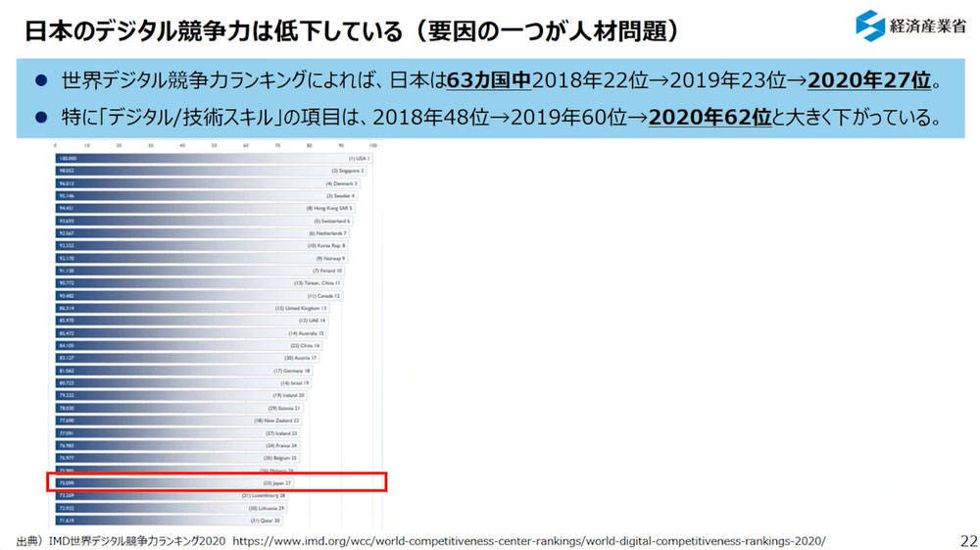Click the Lithuania 29 bar label
980x550 pixels.
coord(267,508)
